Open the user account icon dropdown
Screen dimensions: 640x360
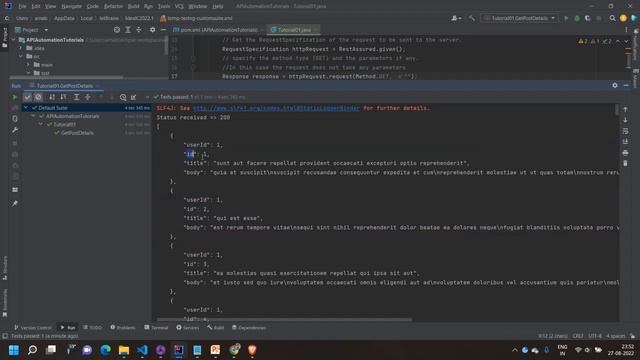pyautogui.click(x=456, y=18)
